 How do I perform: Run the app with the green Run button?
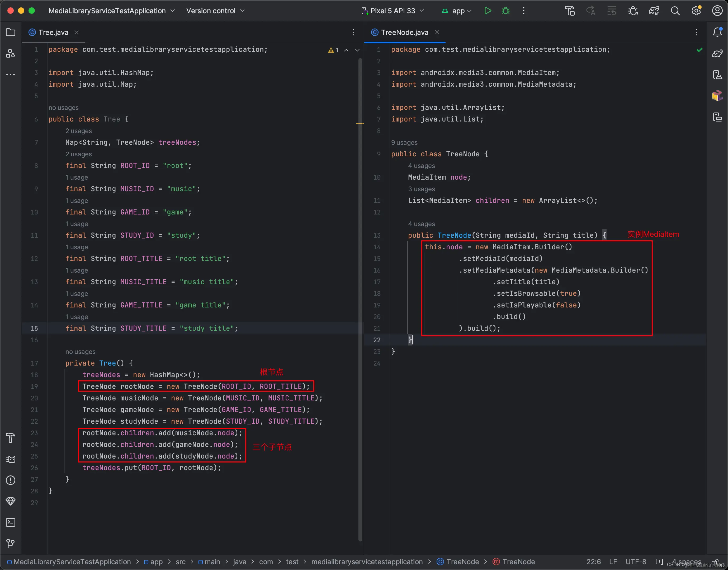[x=488, y=11]
